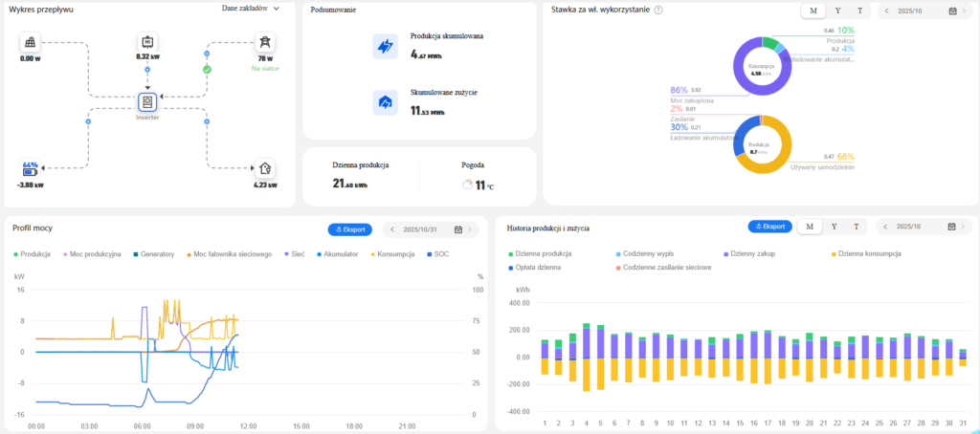The width and height of the screenshot is (980, 434).
Task: Switch to Y tab in Stawka panel
Action: click(837, 11)
